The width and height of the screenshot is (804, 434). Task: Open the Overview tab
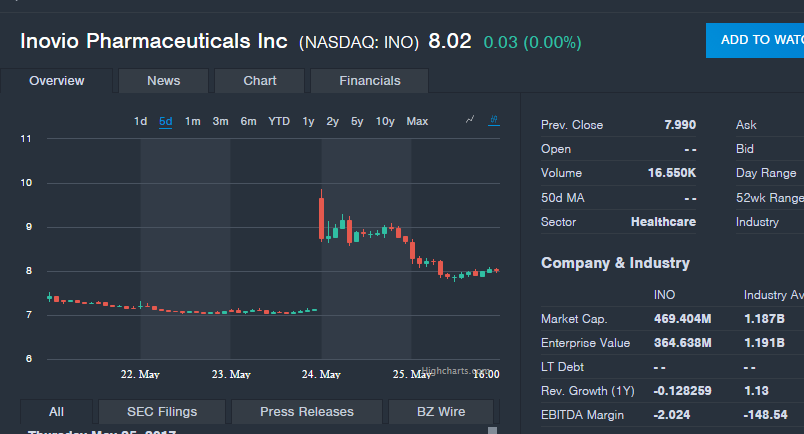(56, 81)
